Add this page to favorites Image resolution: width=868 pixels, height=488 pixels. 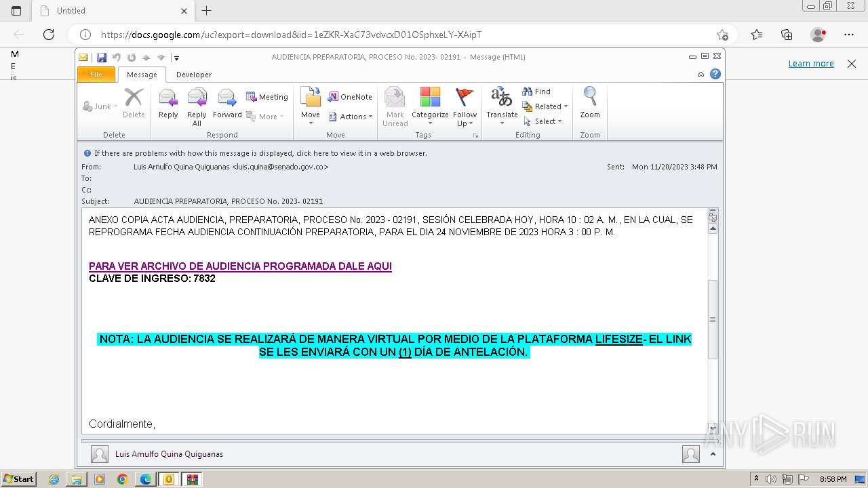click(722, 35)
